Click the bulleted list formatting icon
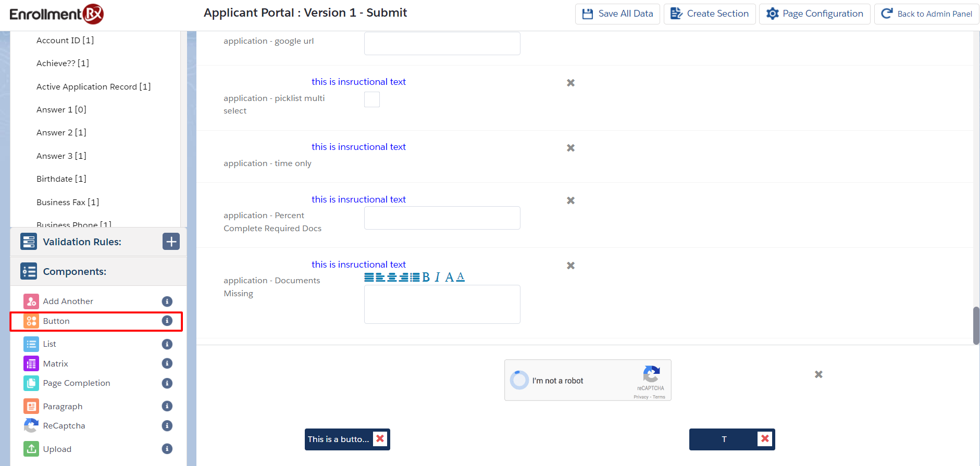This screenshot has width=980, height=466. [415, 278]
